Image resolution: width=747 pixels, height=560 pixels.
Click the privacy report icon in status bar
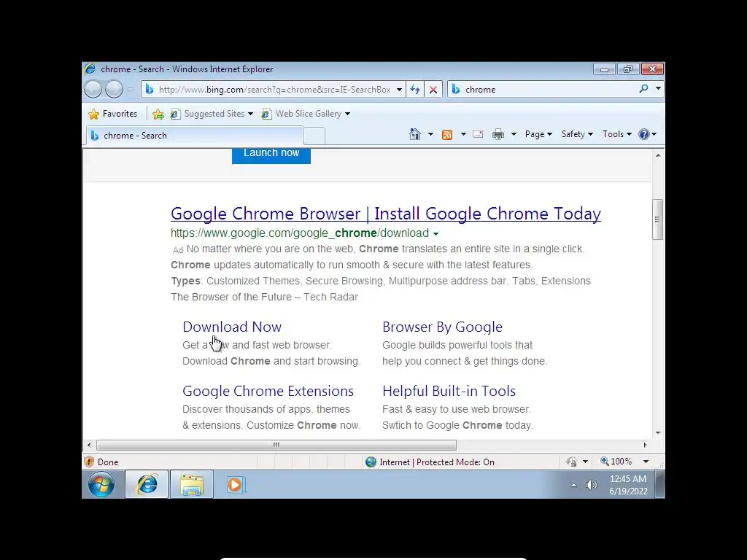coord(570,462)
